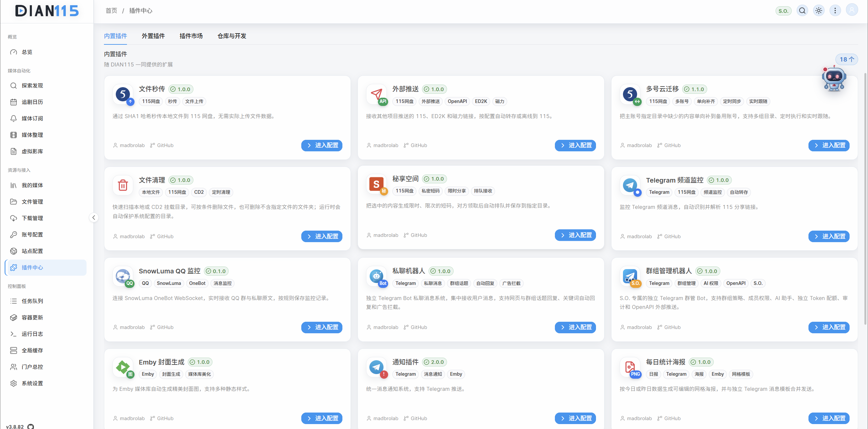
Task: Click the 文件清理 trash can icon
Action: coord(123,185)
